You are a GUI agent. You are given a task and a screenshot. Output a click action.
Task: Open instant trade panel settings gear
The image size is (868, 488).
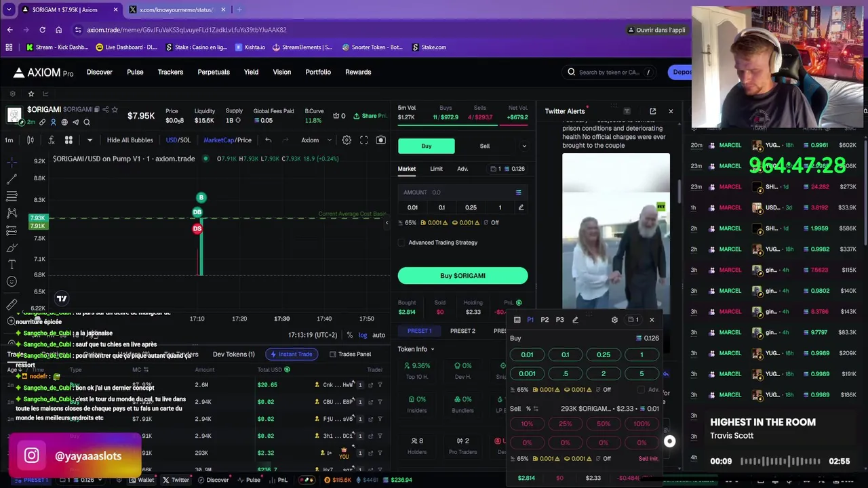[x=614, y=320]
